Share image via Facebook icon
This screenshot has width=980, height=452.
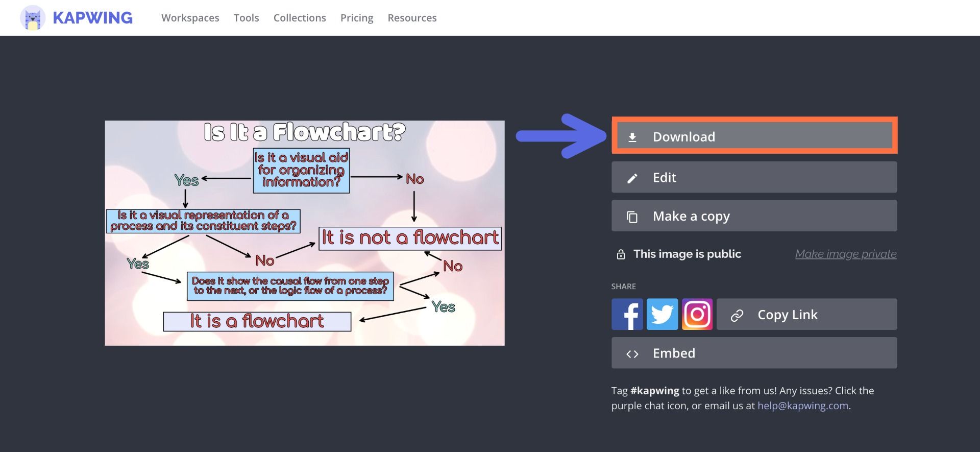[627, 314]
